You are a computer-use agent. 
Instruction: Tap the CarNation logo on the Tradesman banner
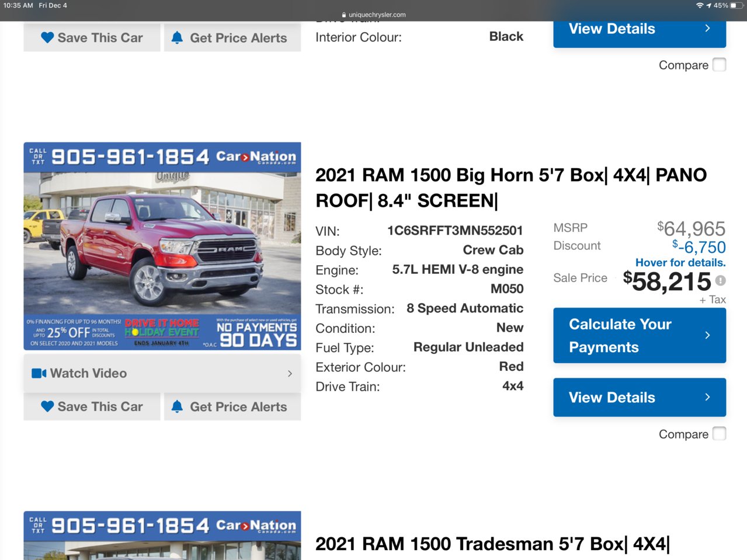(256, 526)
